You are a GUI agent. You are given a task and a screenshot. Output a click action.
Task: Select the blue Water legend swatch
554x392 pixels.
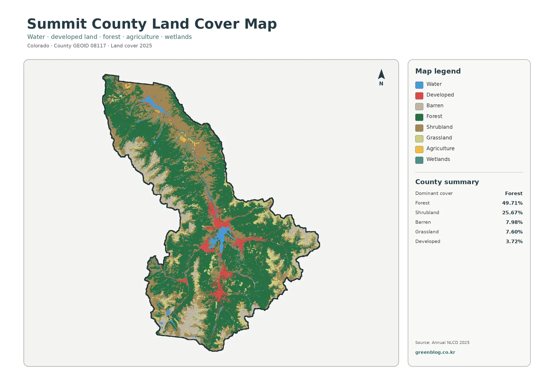[419, 85]
